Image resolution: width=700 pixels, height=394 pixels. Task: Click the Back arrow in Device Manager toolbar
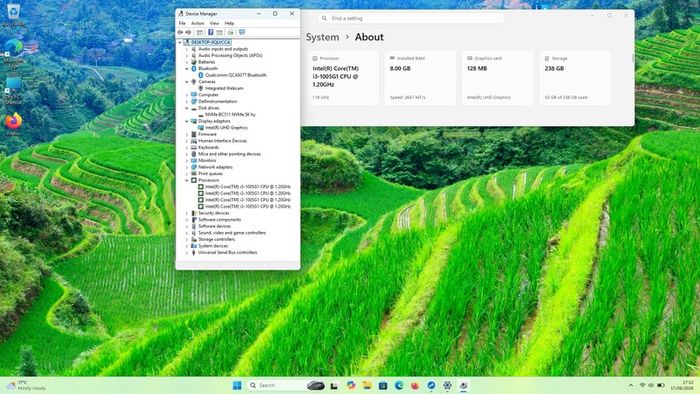point(180,32)
